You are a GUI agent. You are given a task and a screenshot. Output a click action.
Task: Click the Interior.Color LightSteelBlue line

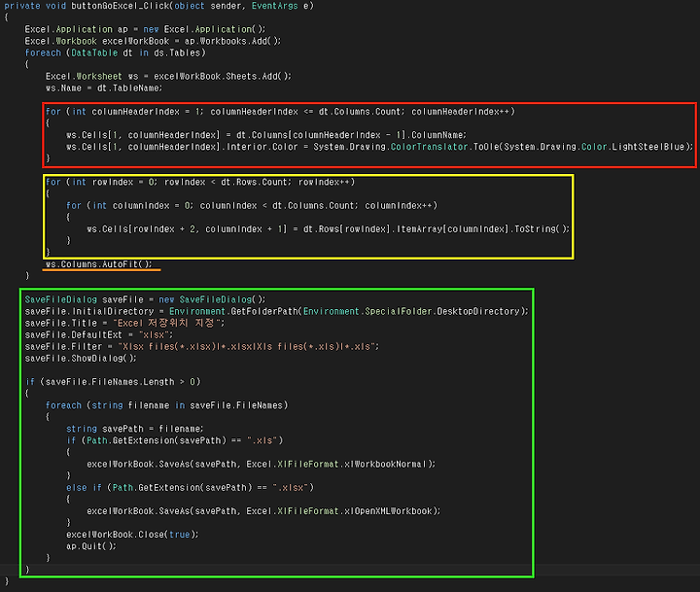[x=379, y=147]
